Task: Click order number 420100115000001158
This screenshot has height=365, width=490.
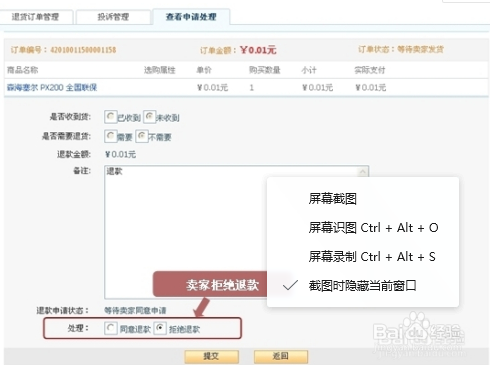Action: click(x=83, y=50)
